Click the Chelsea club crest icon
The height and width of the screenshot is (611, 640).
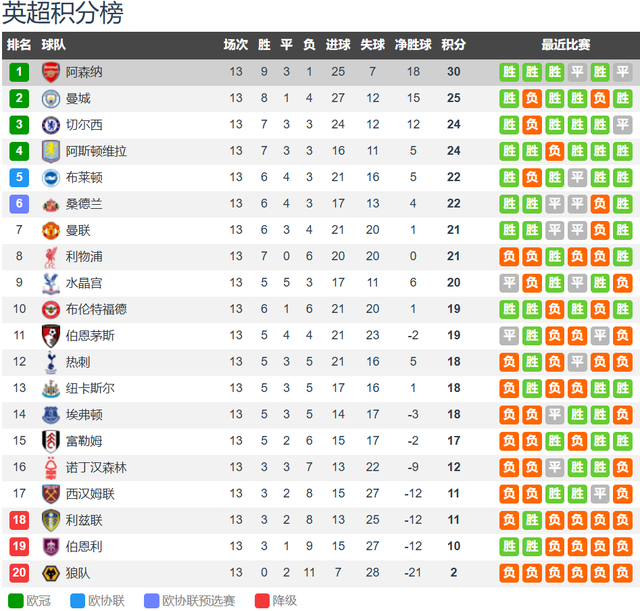(x=50, y=125)
